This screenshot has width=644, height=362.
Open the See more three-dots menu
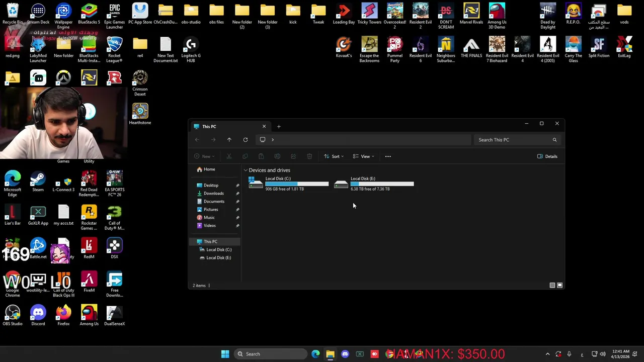388,156
